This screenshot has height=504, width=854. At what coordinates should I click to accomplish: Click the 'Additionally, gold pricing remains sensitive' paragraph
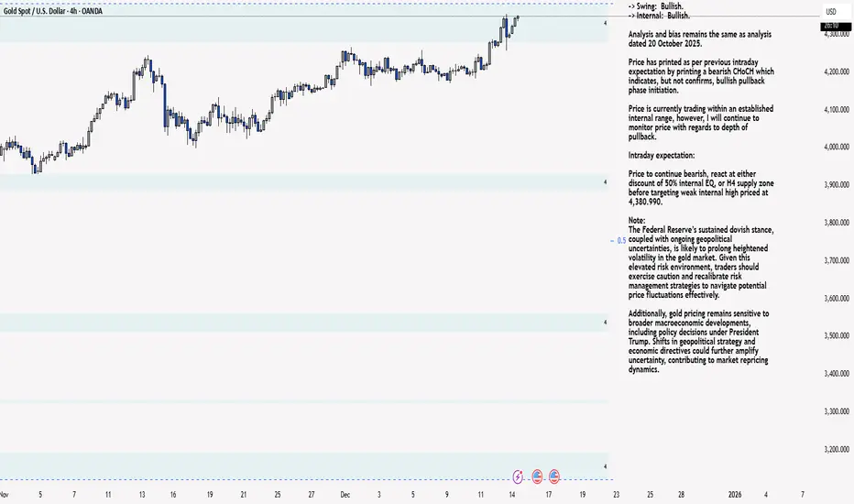[x=699, y=342]
